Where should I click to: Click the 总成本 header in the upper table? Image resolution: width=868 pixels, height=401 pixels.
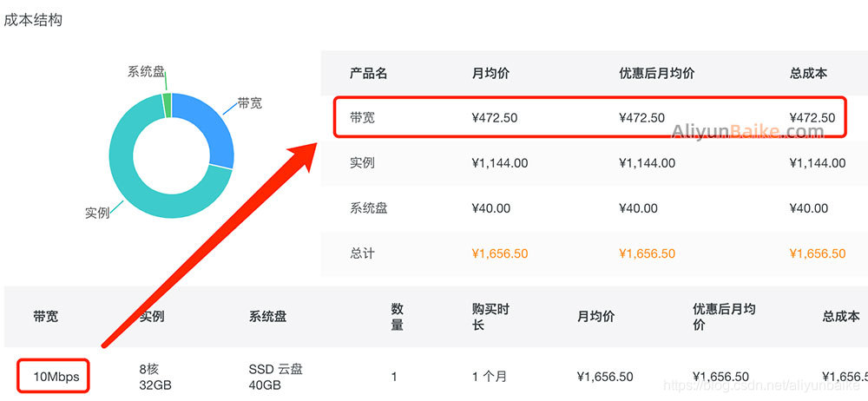click(x=808, y=73)
